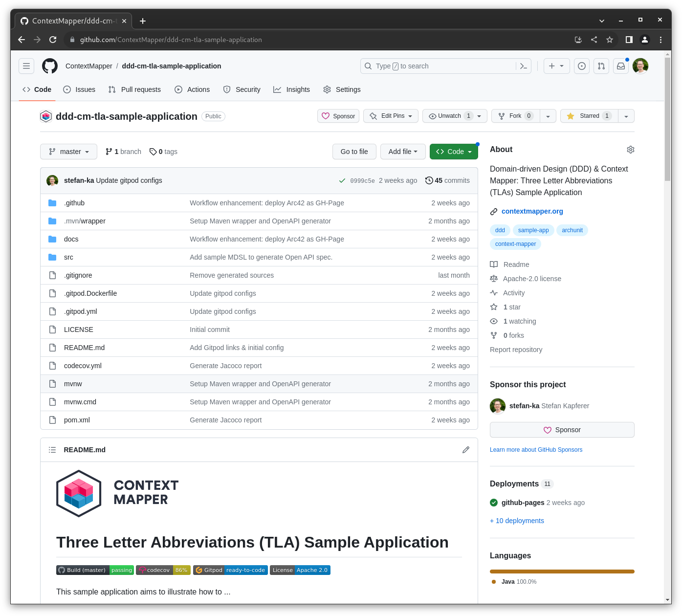Click the Gitpod ready-to-code badge
The width and height of the screenshot is (682, 616).
tap(230, 570)
